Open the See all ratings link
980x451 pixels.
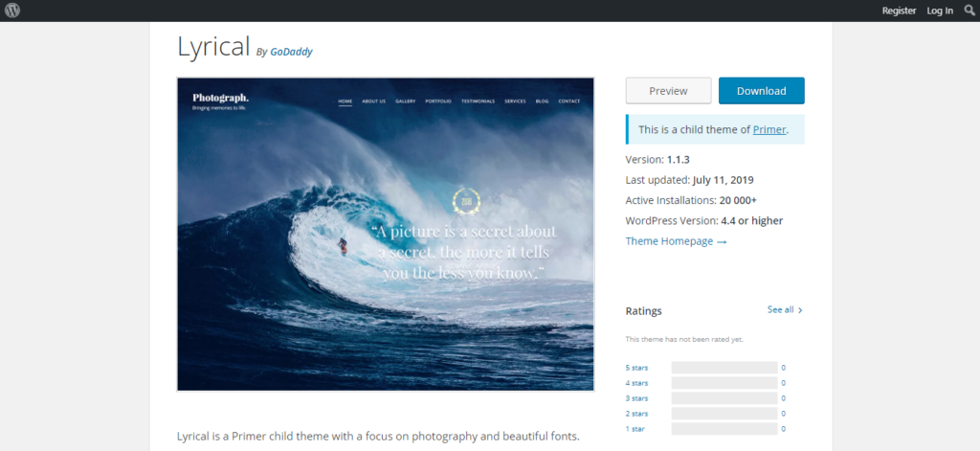785,309
